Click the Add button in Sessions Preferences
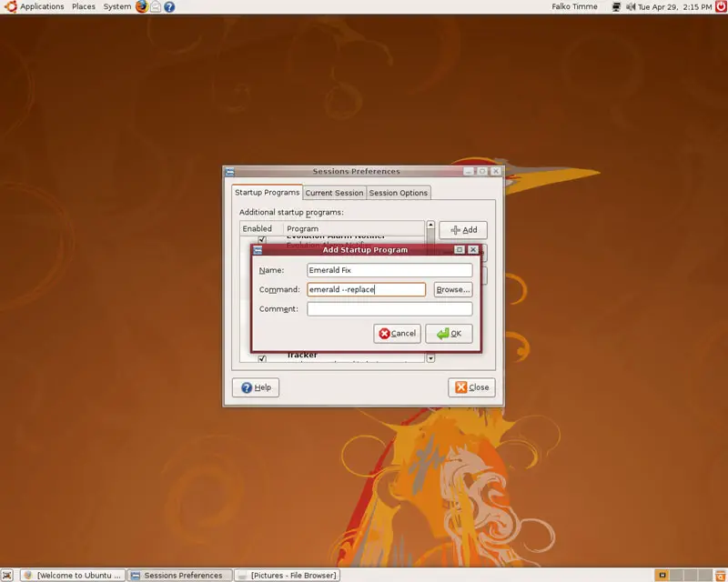The width and height of the screenshot is (728, 582). point(463,230)
